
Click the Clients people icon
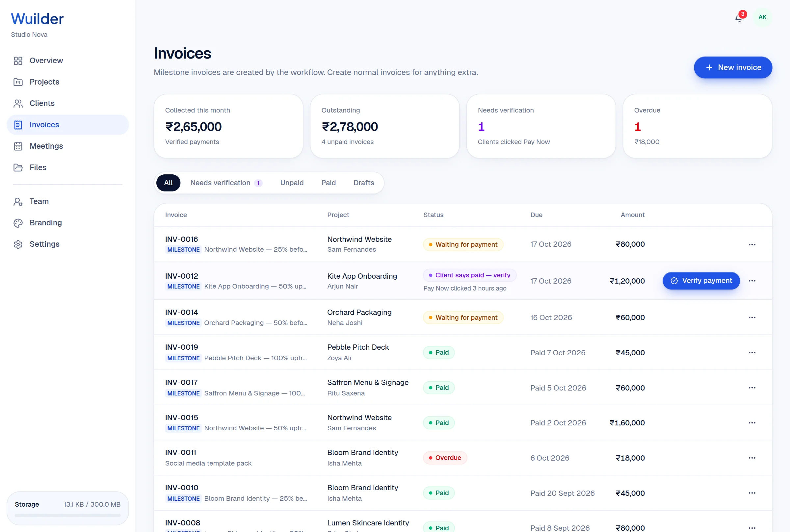click(x=18, y=104)
